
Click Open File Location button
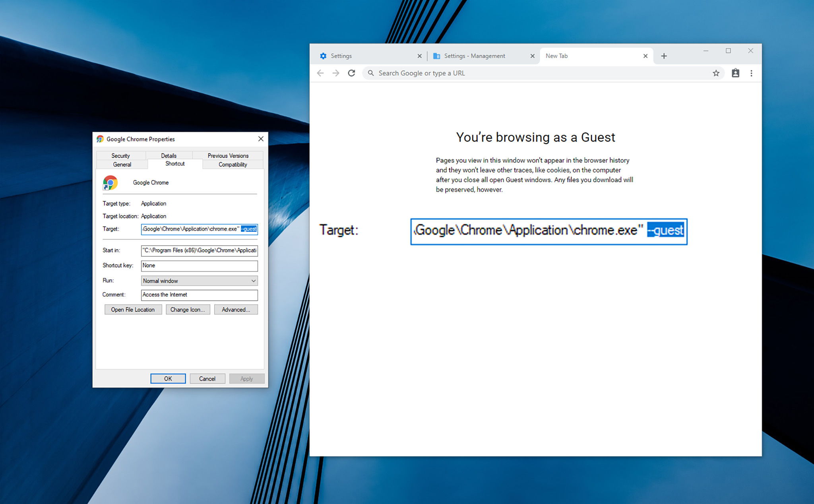point(133,310)
